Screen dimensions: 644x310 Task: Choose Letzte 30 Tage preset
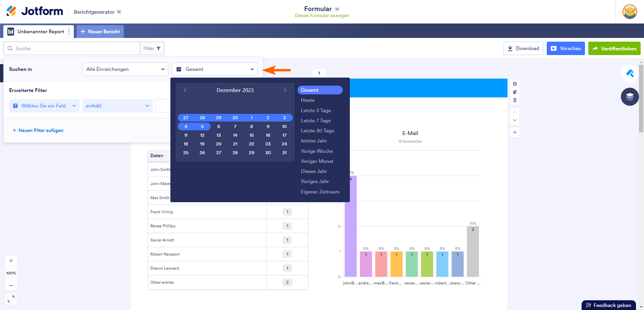[x=317, y=131]
